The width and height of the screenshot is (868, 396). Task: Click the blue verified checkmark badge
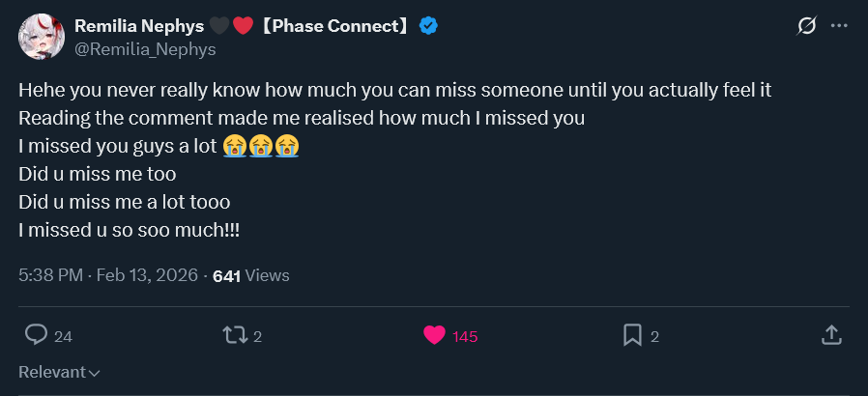428,25
